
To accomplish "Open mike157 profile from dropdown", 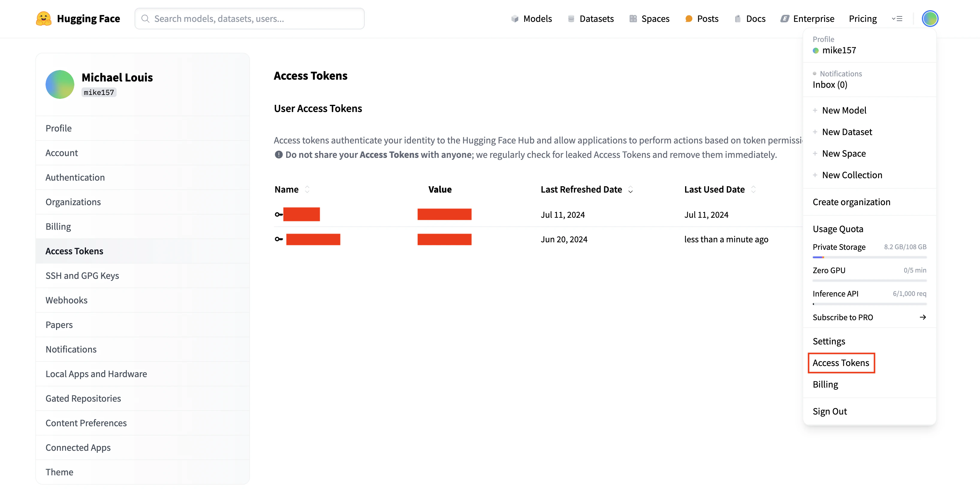I will [839, 50].
